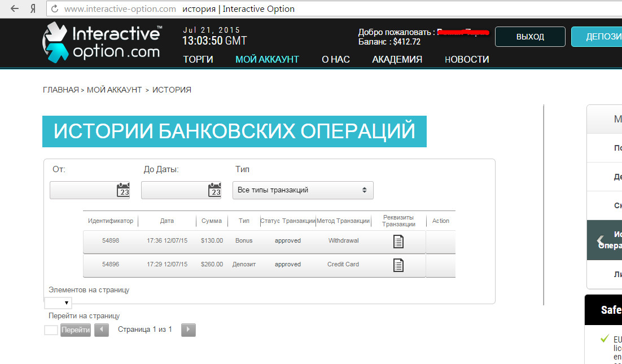Click the $130.00 amount cell
The height and width of the screenshot is (364, 622).
click(212, 240)
